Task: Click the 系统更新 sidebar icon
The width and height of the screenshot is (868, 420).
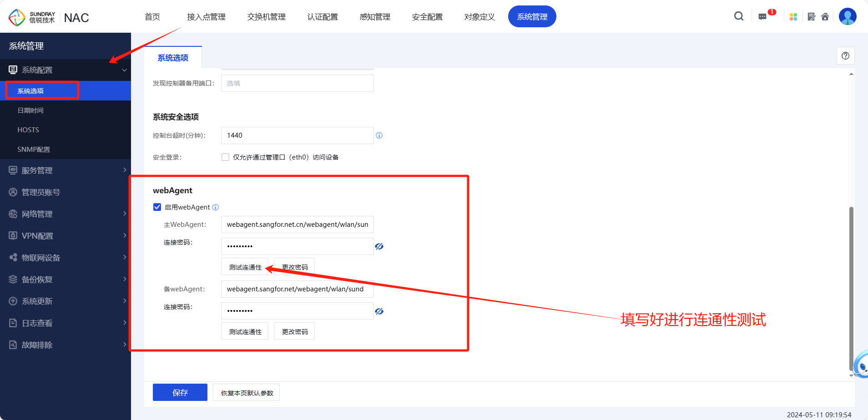Action: point(13,301)
